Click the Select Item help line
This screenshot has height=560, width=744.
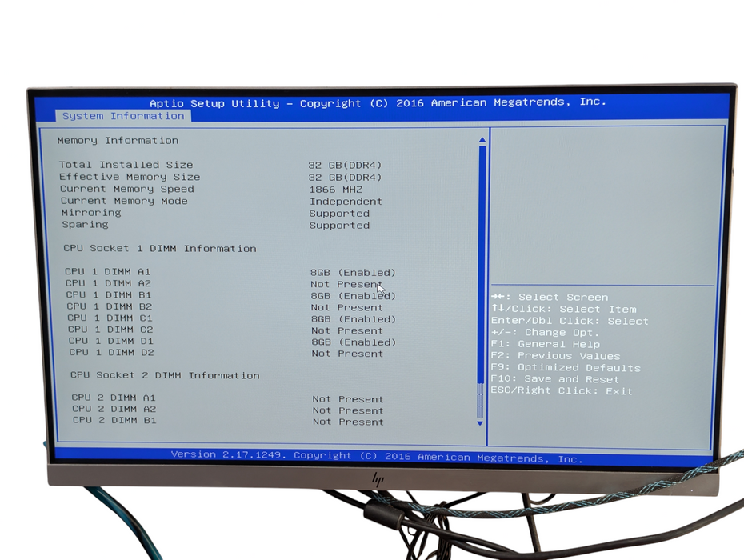coord(564,309)
